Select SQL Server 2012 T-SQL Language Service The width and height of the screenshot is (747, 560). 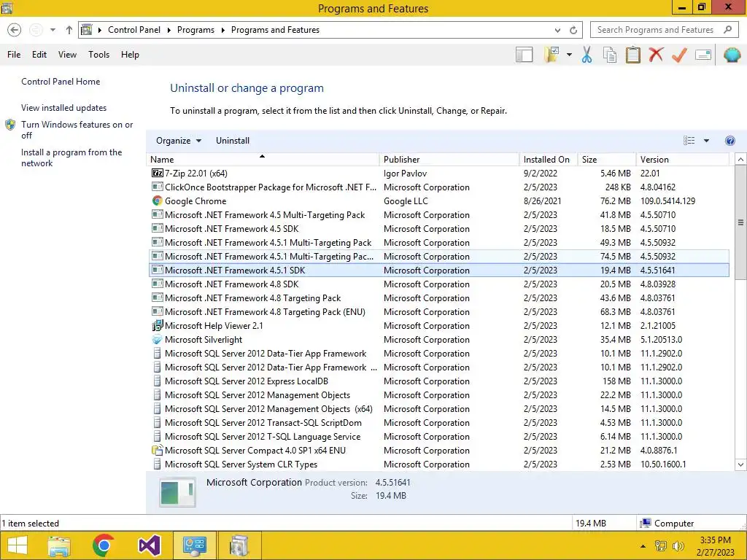[x=438, y=437]
